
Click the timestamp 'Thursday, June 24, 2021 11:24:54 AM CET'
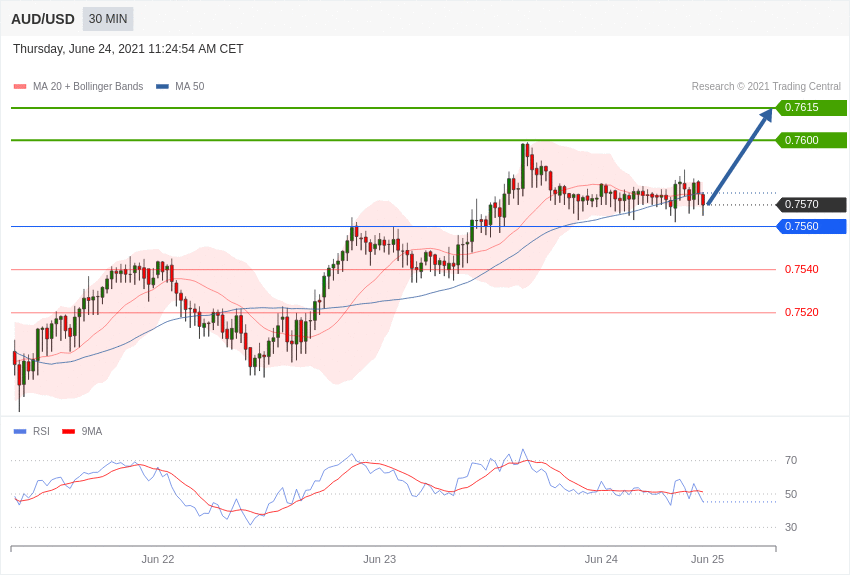pos(128,49)
